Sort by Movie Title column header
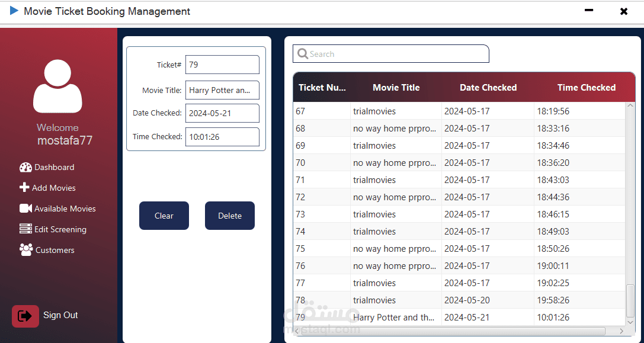The image size is (644, 343). (x=396, y=88)
